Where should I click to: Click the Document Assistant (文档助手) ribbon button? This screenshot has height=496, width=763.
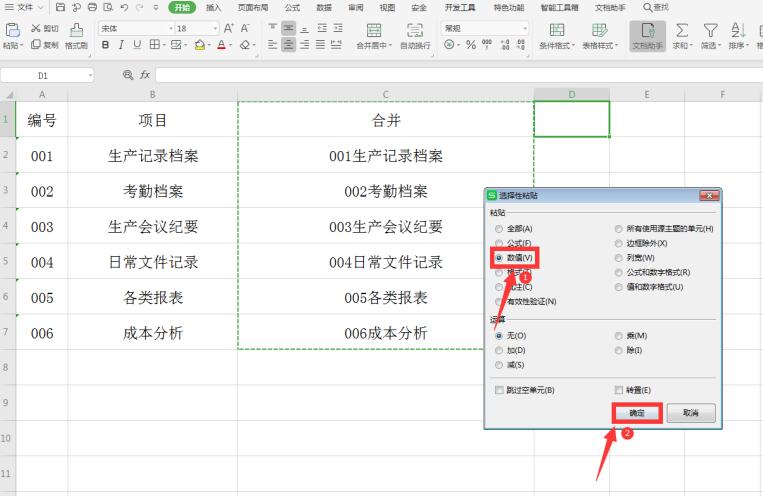pyautogui.click(x=647, y=36)
